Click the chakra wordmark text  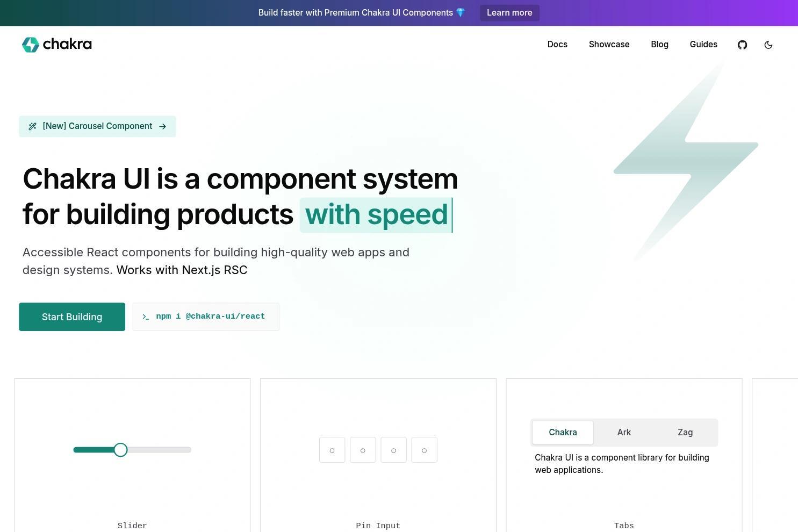pyautogui.click(x=67, y=45)
